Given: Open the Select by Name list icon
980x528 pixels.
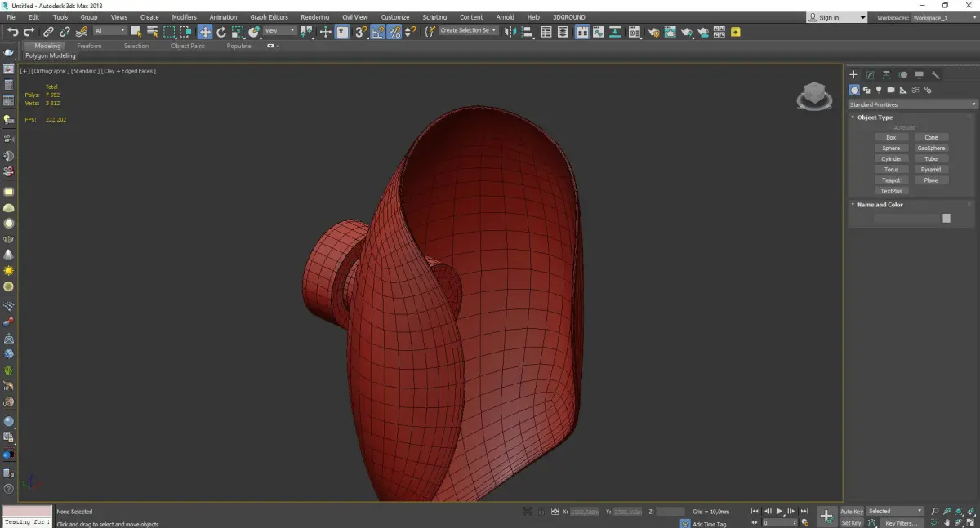Looking at the screenshot, I should click(x=152, y=32).
